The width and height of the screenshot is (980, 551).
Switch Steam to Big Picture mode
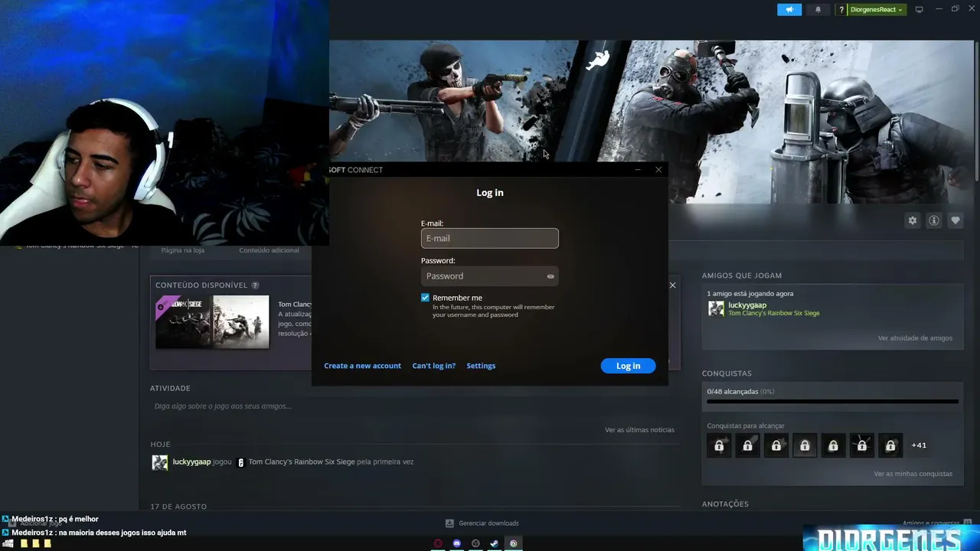point(920,10)
